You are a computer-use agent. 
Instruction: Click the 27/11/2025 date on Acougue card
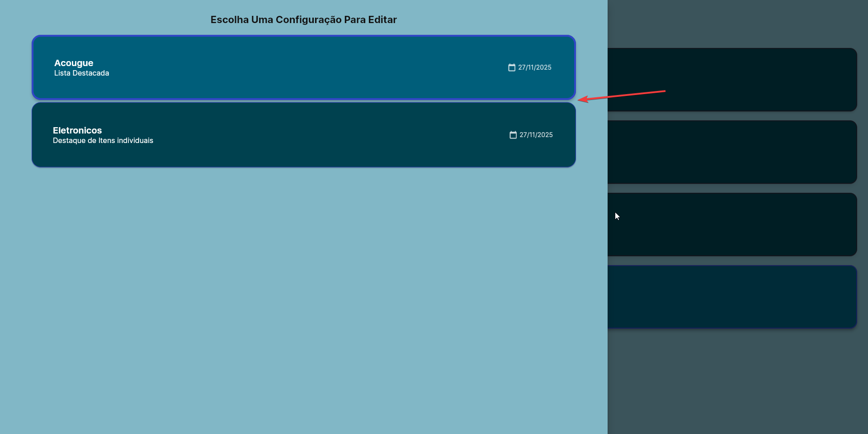[x=534, y=67]
